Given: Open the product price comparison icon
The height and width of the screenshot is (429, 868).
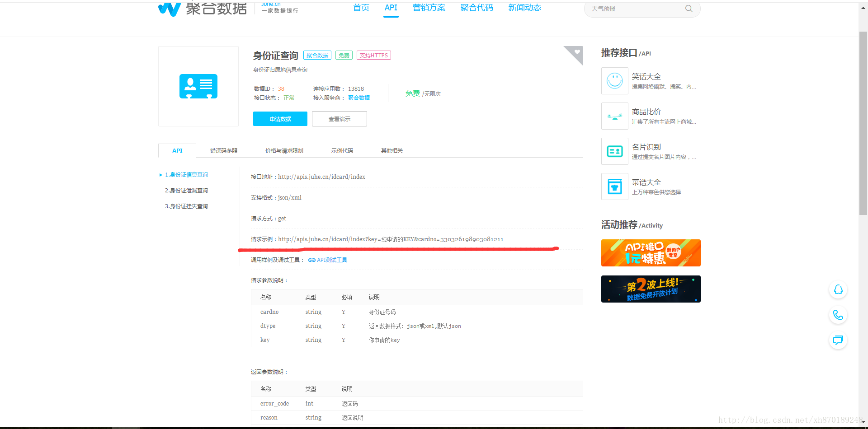Looking at the screenshot, I should click(x=615, y=116).
